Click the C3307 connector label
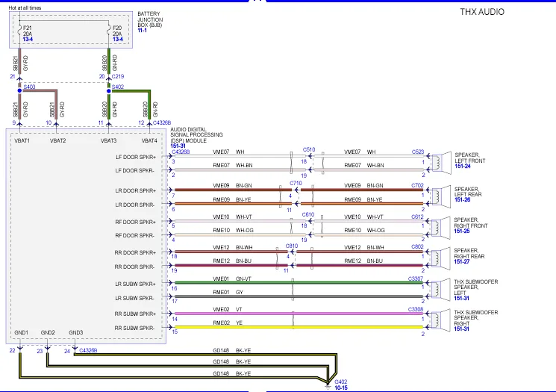Screen dimensions: 556x392 click(x=416, y=279)
